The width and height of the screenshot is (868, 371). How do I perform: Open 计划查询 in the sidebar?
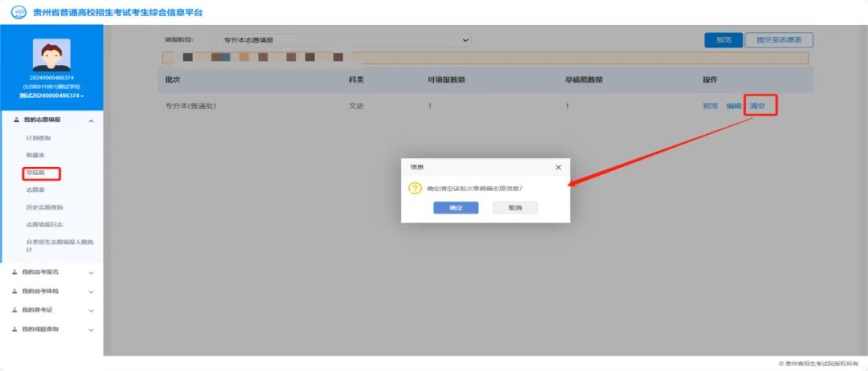[39, 138]
